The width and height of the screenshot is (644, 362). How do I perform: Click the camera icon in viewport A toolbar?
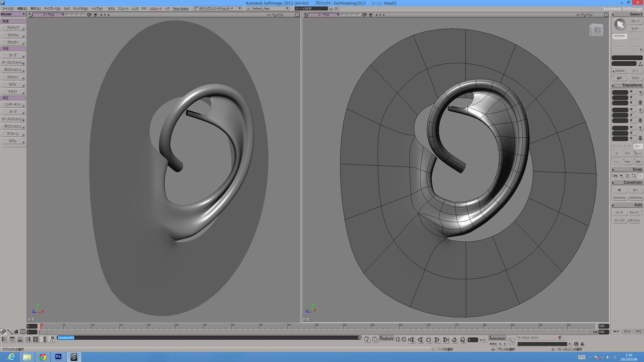click(89, 15)
